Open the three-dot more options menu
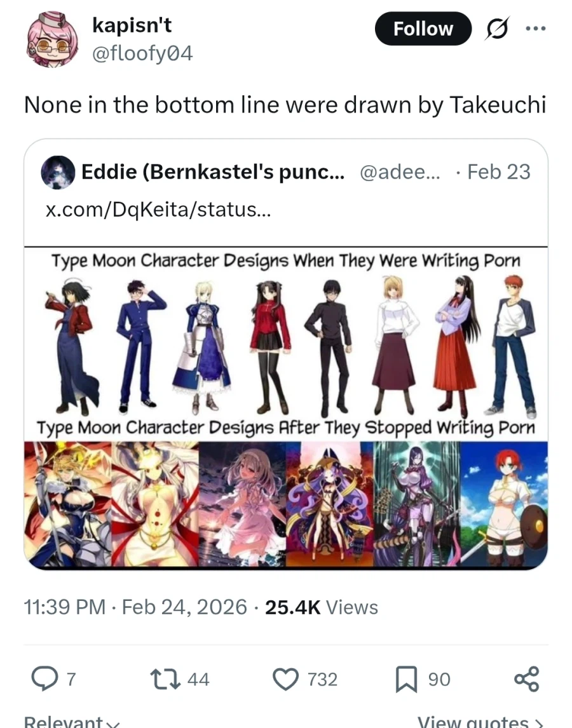 point(535,29)
